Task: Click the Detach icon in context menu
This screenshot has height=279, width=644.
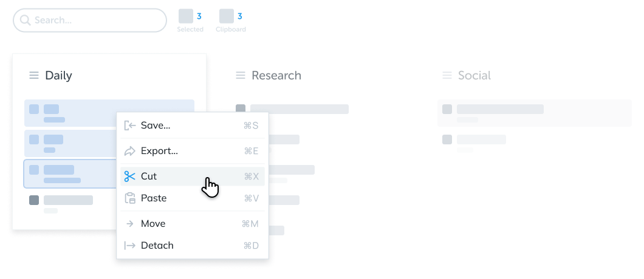Action: (129, 246)
